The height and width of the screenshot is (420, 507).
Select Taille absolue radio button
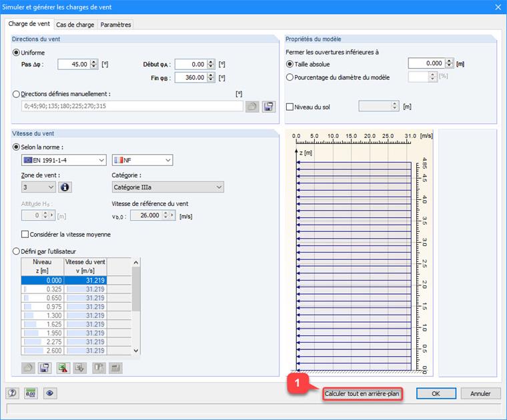click(290, 64)
